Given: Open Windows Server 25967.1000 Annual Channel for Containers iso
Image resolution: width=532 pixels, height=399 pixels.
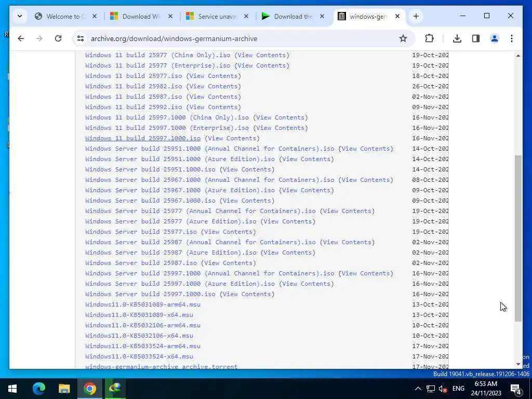Looking at the screenshot, I should point(210,180).
